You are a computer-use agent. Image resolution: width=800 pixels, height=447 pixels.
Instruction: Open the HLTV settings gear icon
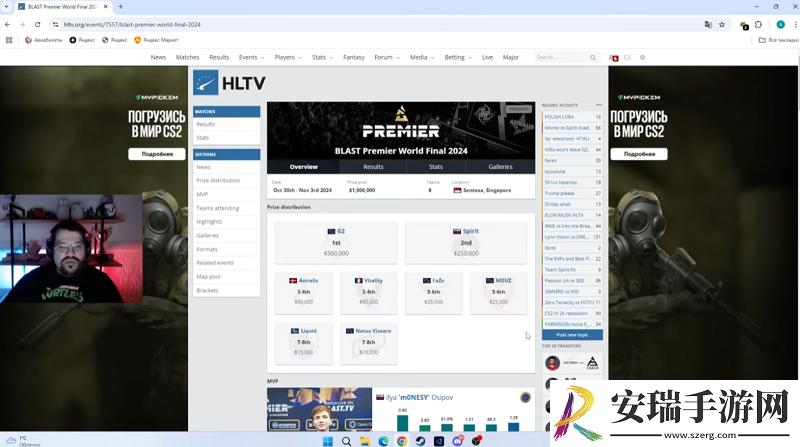point(642,58)
